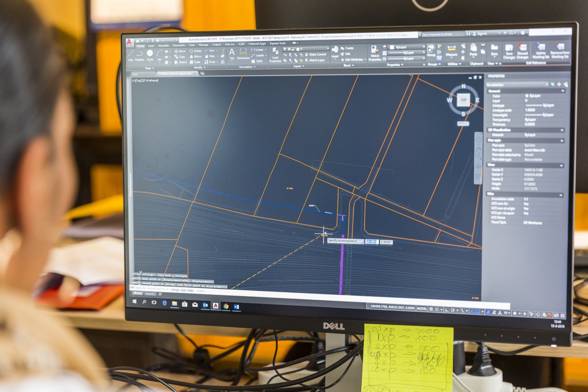Open Layer Properties manager
The height and width of the screenshot is (392, 588).
point(275,55)
